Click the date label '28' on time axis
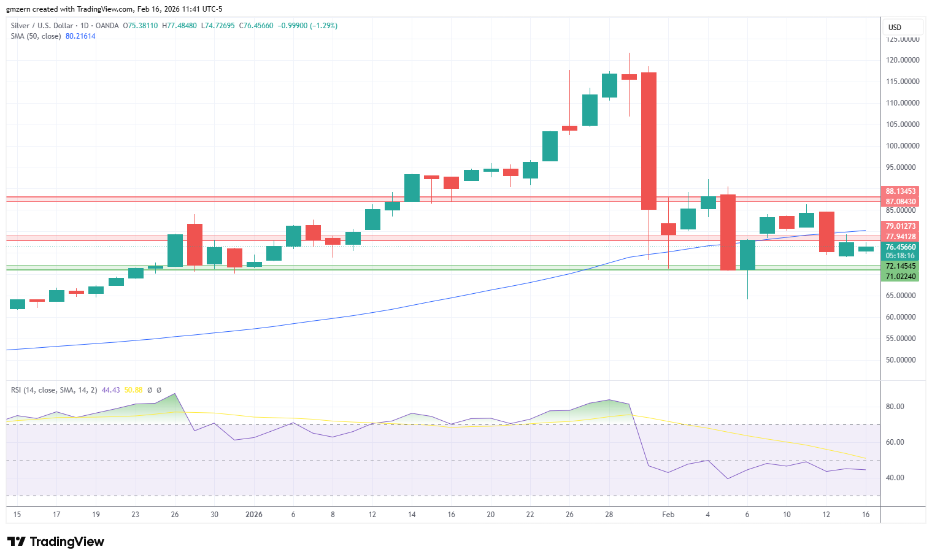This screenshot has height=560, width=932. point(609,515)
